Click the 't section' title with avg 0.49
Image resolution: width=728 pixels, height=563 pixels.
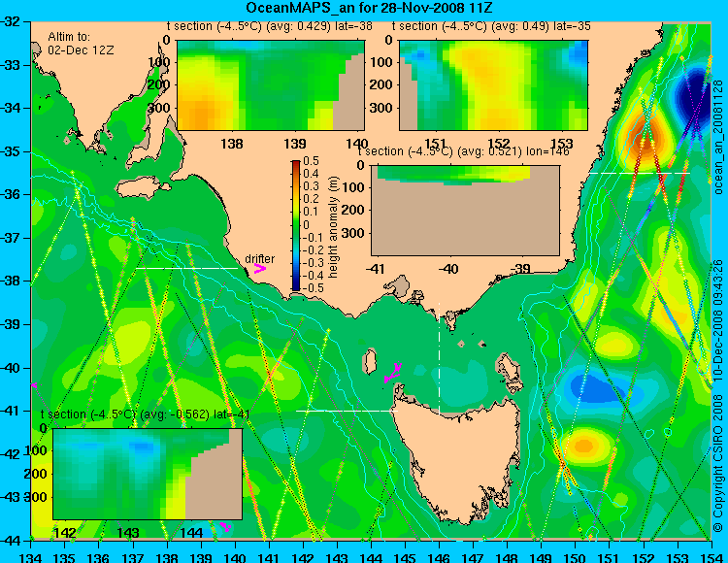pos(491,26)
